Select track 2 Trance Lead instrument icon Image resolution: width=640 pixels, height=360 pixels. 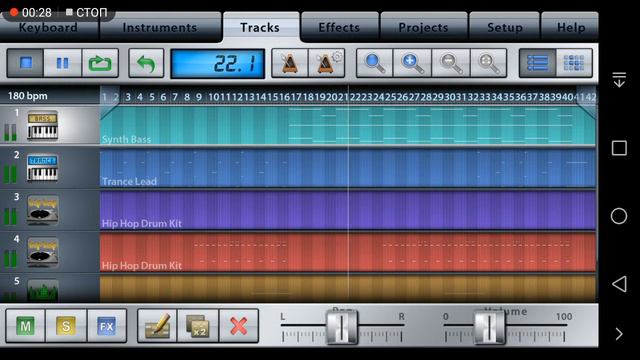[42, 168]
